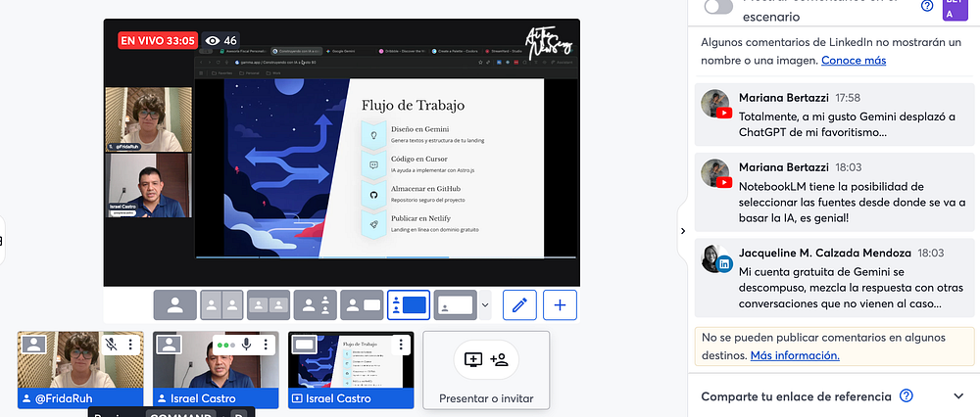Screen dimensions: 980x417
Task: Open three-dot menu on @FridaRuh card
Action: (x=130, y=344)
